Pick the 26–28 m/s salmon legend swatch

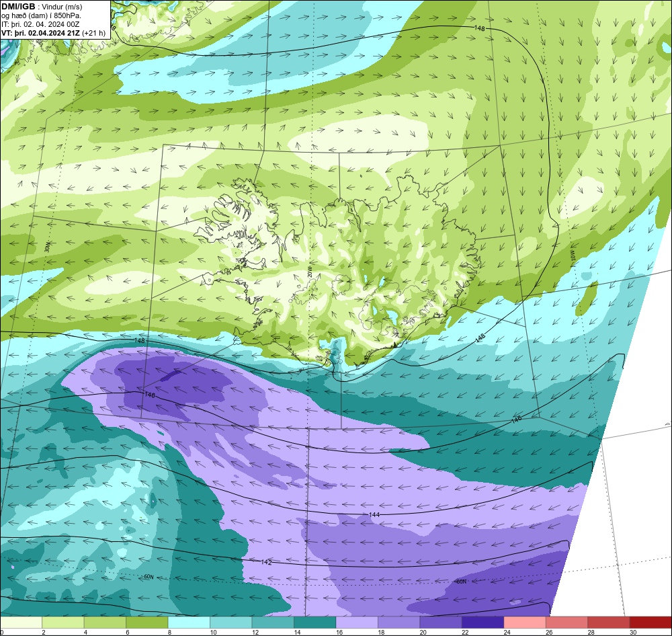(567, 623)
